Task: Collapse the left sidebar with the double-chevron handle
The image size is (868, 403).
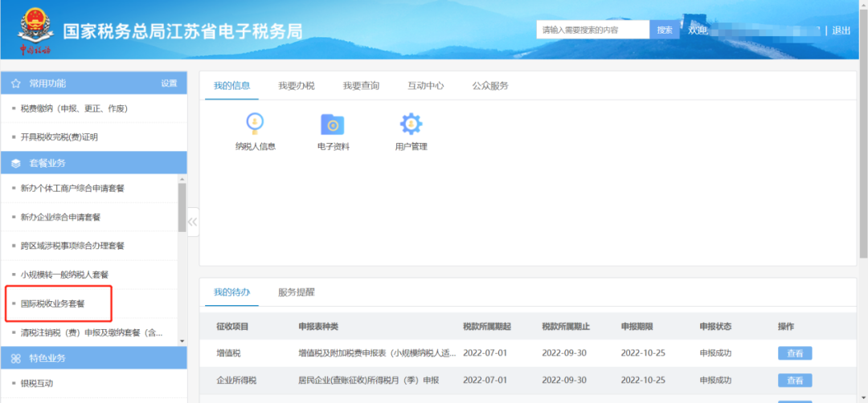Action: pos(193,222)
